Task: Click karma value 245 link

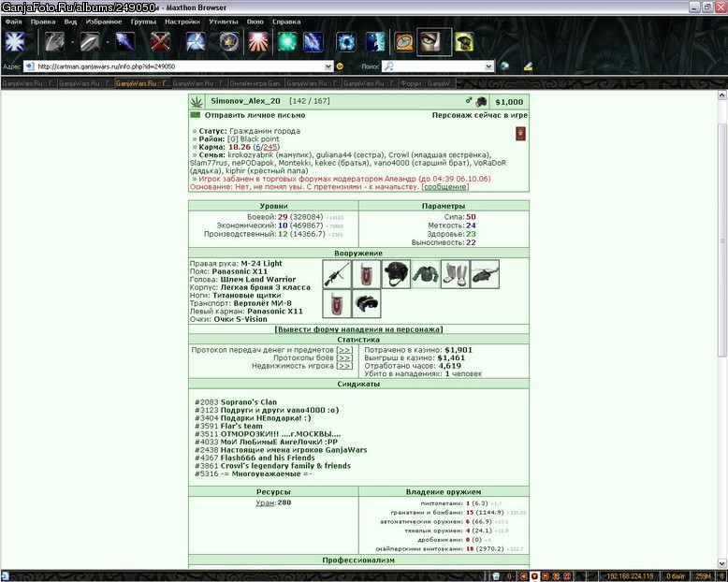Action: click(x=270, y=147)
